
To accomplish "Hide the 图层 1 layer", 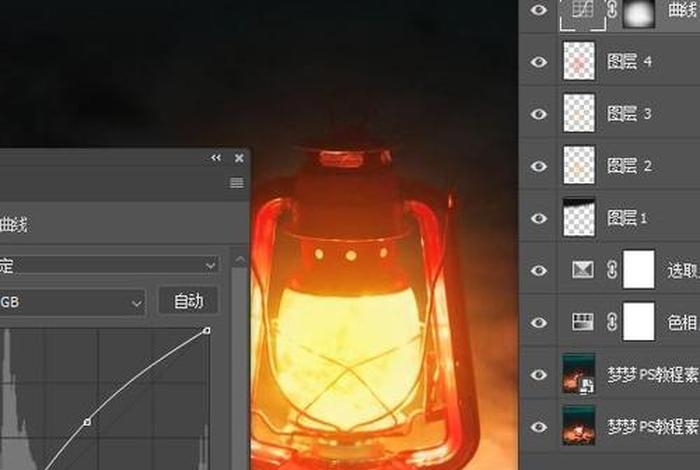I will (x=539, y=218).
